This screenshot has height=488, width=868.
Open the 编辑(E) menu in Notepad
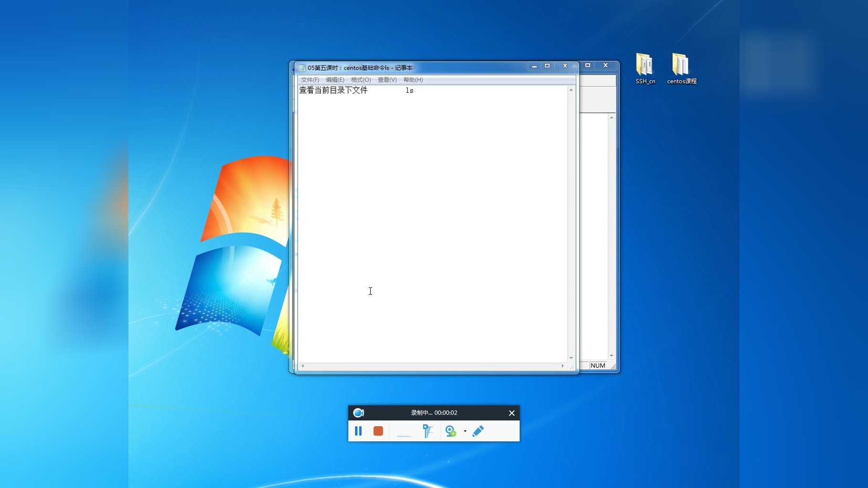click(335, 80)
